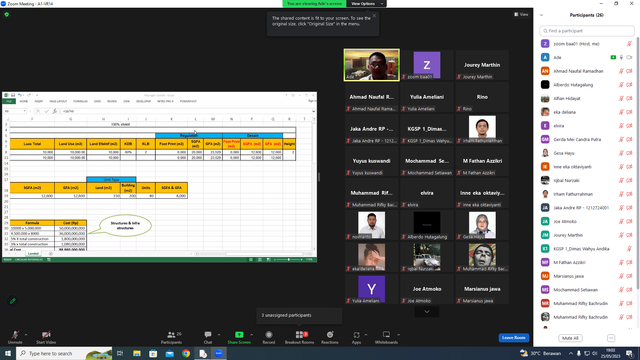Click Mute All button
This screenshot has height=360, width=640.
click(570, 338)
